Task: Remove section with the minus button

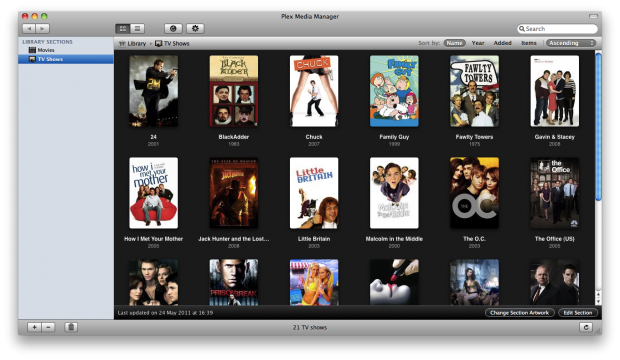Action: tap(48, 327)
